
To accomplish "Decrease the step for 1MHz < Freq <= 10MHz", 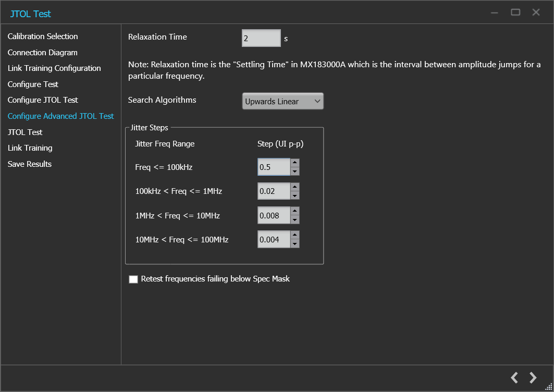I will (295, 218).
